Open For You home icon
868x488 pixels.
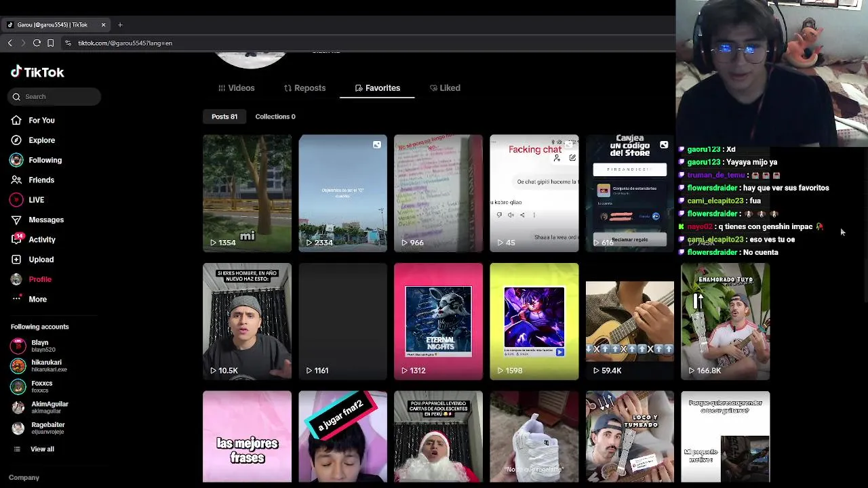pos(16,120)
